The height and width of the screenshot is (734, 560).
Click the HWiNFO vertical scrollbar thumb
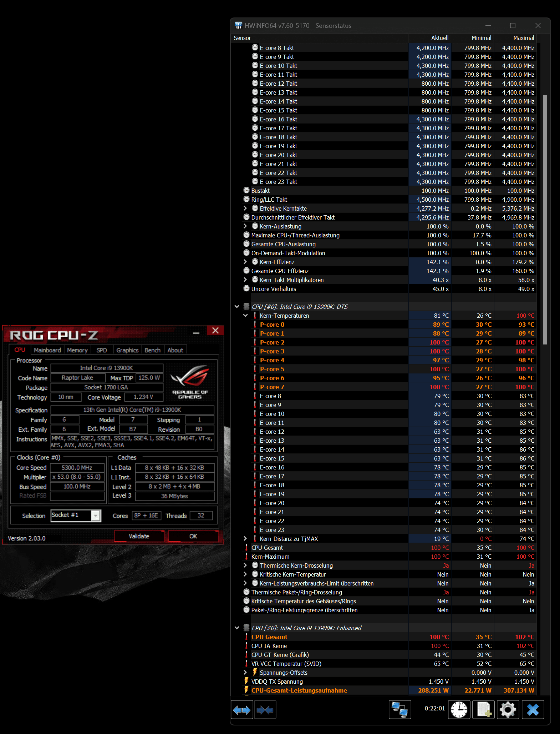click(x=545, y=220)
